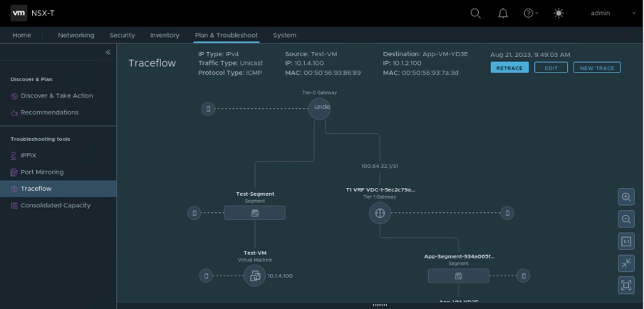
Task: Click the NEW TRACE button
Action: pos(596,68)
